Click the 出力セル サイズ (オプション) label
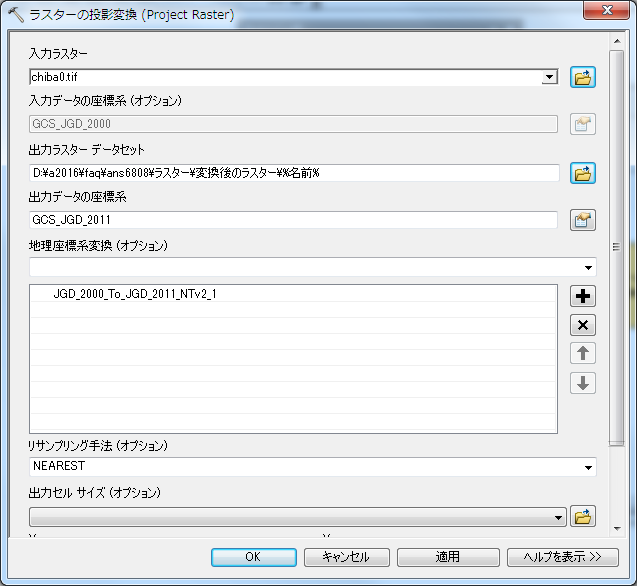This screenshot has height=586, width=637. pyautogui.click(x=95, y=493)
